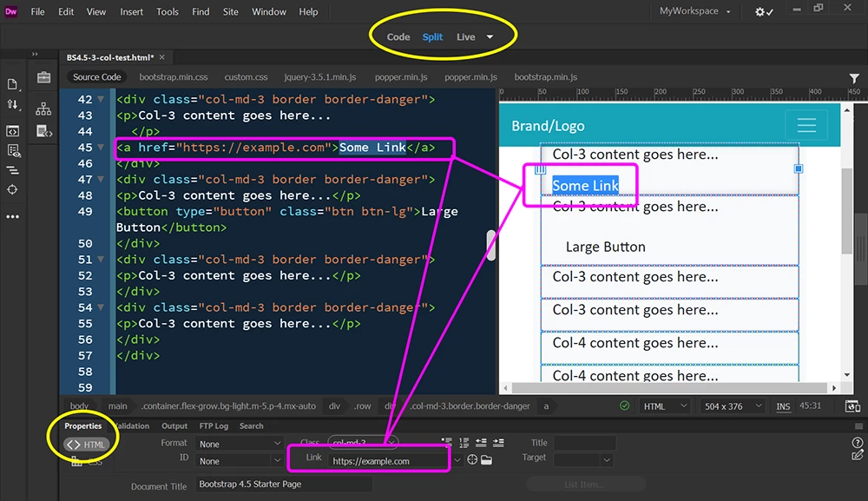Expand the collapsed panel double-chevron icon
Screen dimensions: 868x501
35,54
